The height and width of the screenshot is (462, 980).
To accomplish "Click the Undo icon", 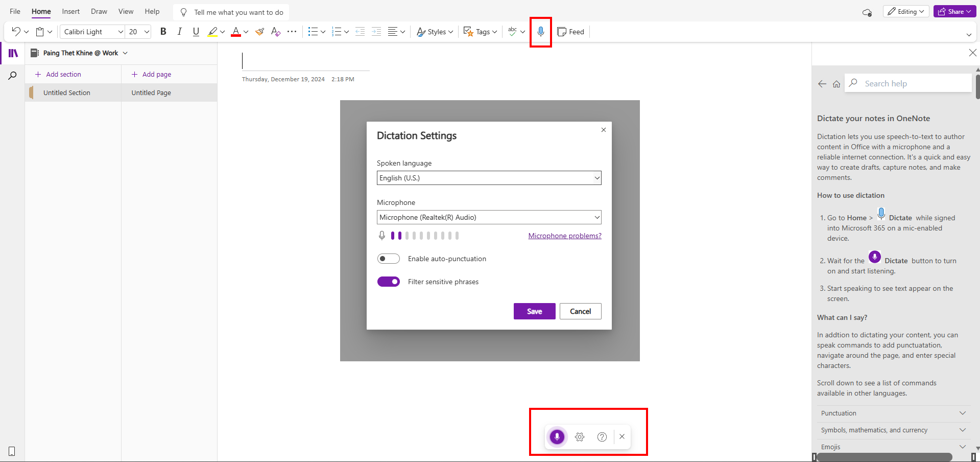I will pos(16,32).
